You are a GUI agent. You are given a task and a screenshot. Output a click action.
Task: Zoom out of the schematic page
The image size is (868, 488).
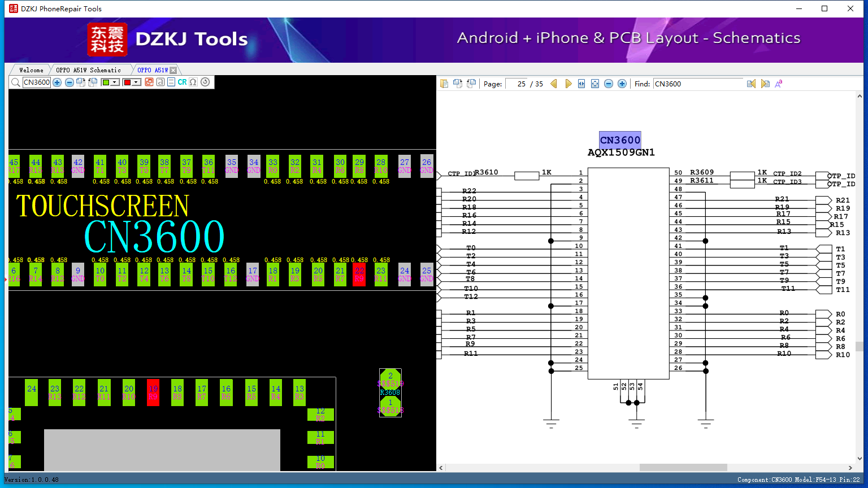[609, 84]
